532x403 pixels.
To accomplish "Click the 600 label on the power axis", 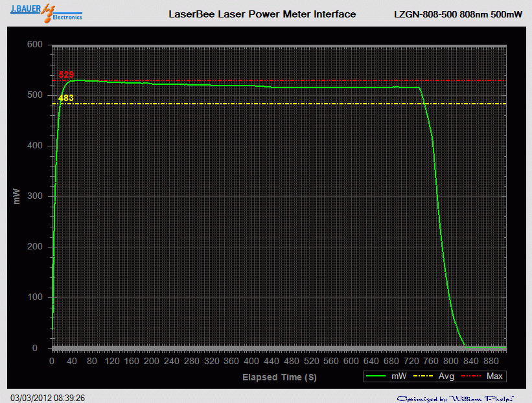I will [34, 45].
